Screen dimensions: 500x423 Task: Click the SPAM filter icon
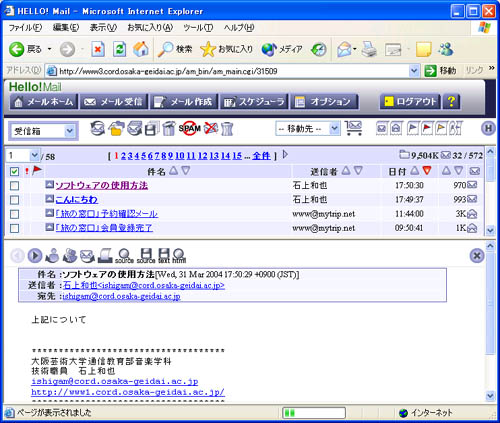189,128
